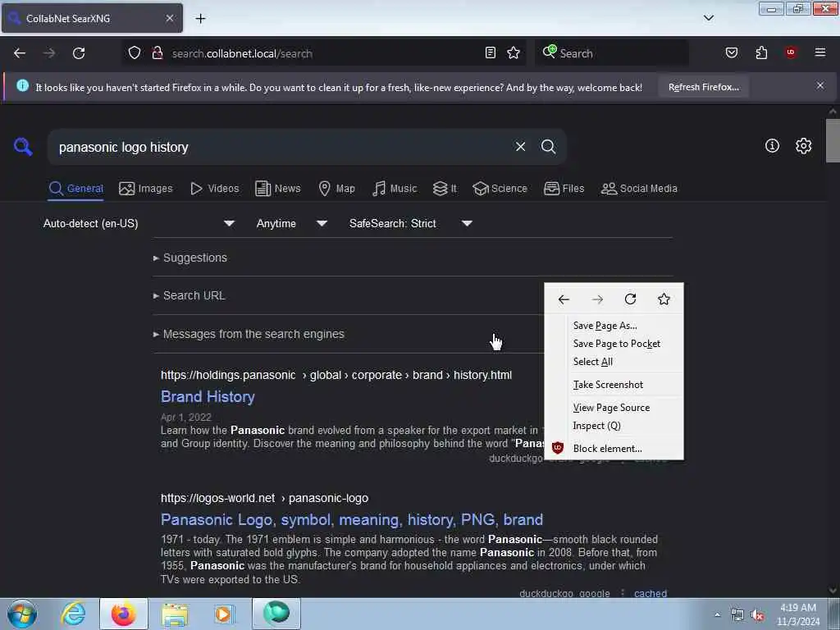Bookmark this page with address bar star
The image size is (840, 630).
514,53
